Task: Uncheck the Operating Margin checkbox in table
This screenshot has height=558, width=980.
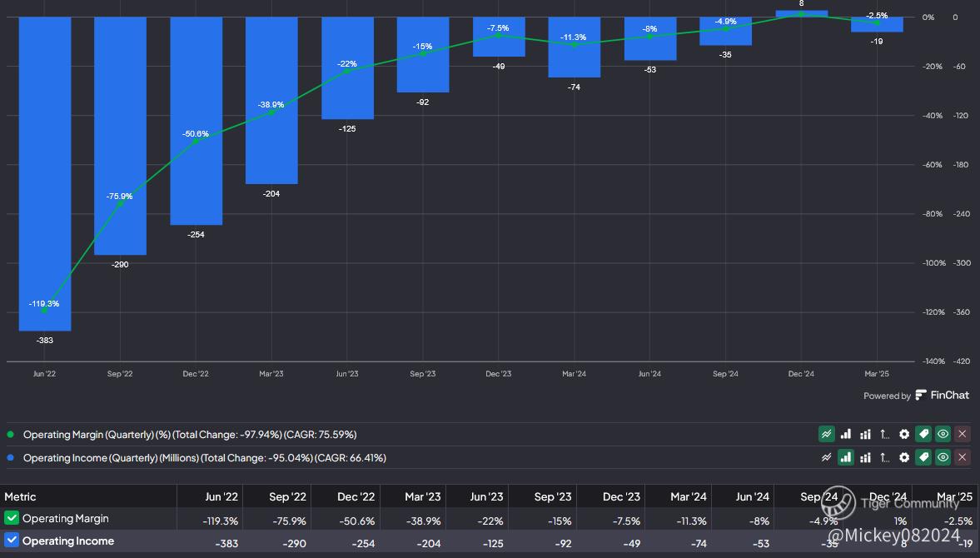Action: (12, 518)
